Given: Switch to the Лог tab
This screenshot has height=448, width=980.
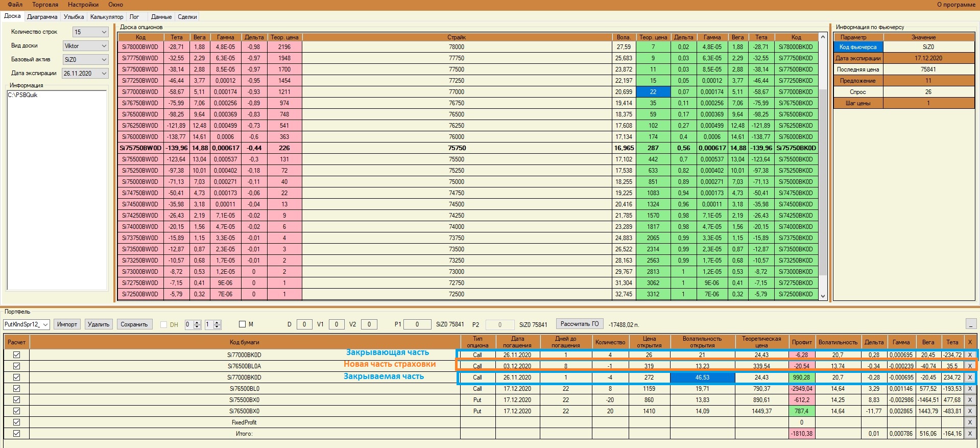Looking at the screenshot, I should point(134,17).
